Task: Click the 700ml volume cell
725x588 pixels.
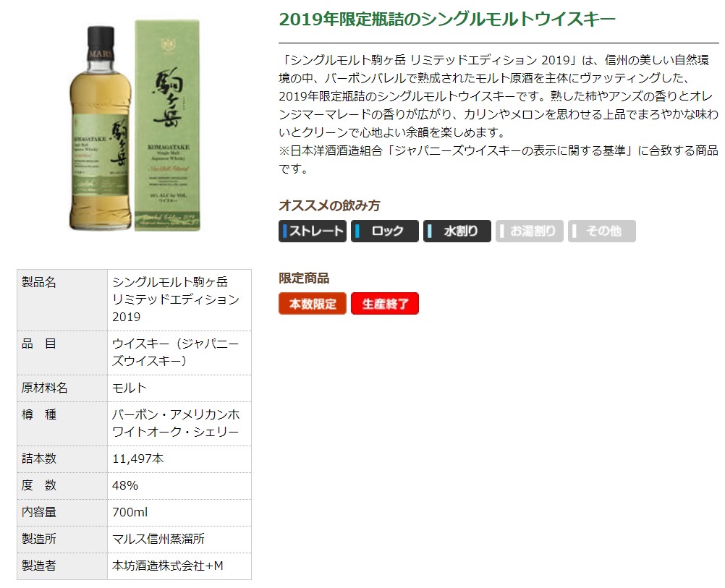Action: tap(179, 512)
